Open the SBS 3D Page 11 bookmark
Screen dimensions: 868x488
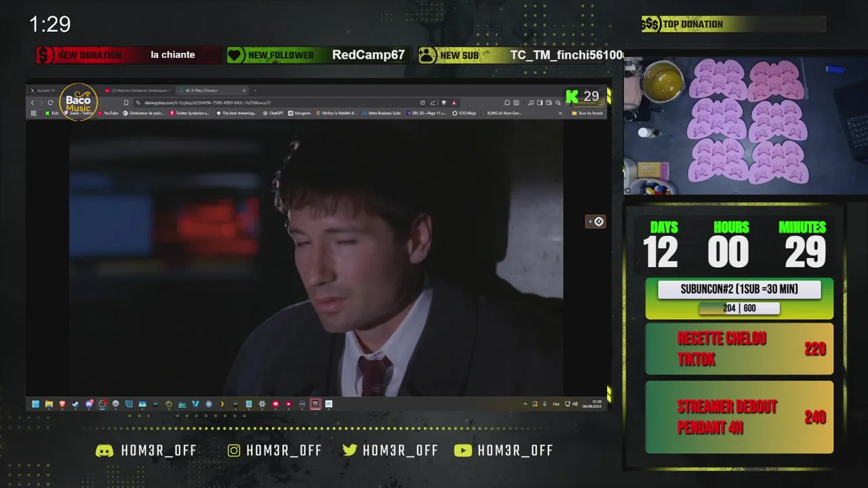click(427, 113)
